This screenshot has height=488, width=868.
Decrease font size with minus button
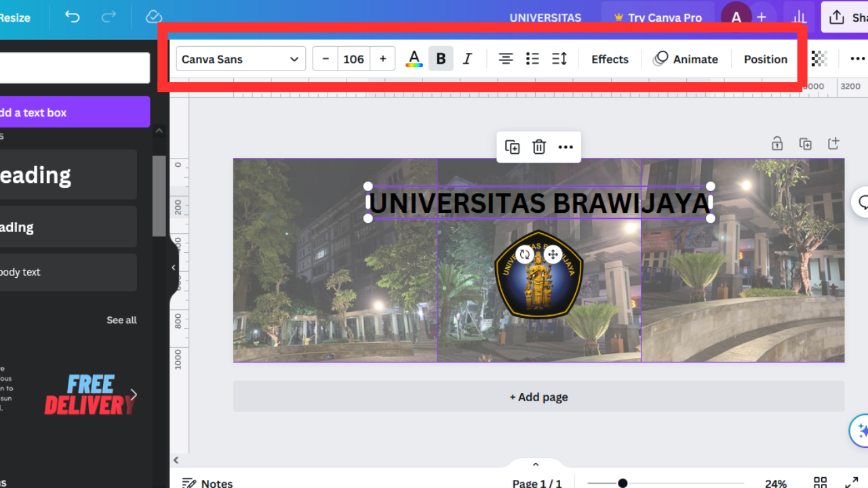[x=325, y=59]
